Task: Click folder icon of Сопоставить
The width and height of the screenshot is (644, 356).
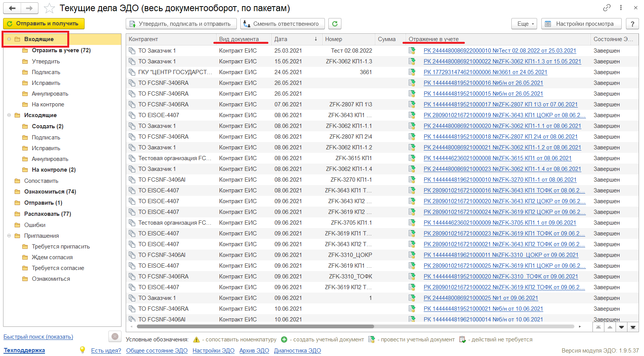Action: 17,181
